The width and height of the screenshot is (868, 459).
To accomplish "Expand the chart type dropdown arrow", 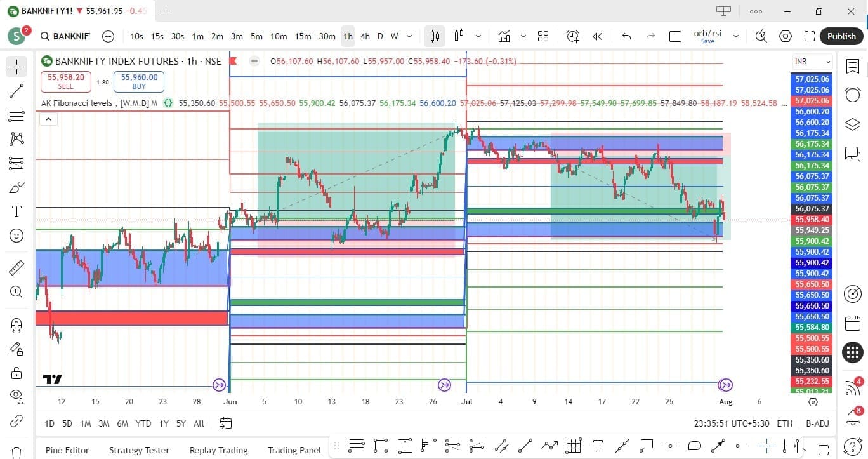I will (x=478, y=36).
